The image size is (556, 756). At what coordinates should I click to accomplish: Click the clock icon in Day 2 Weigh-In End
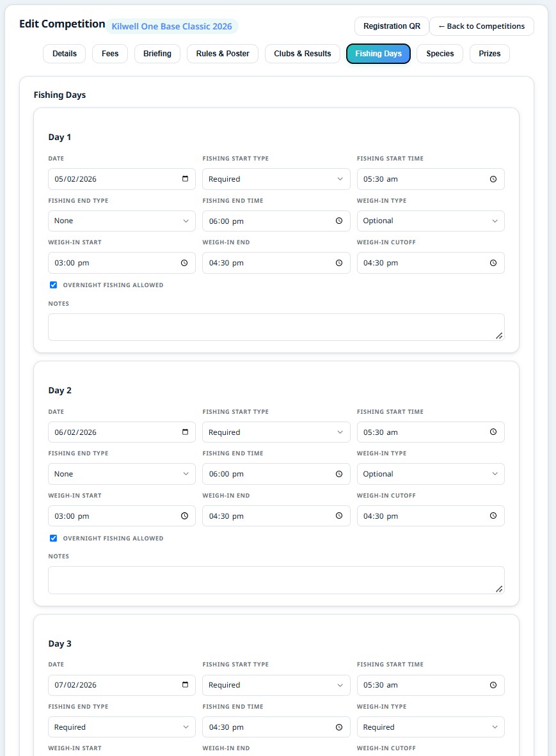(339, 516)
